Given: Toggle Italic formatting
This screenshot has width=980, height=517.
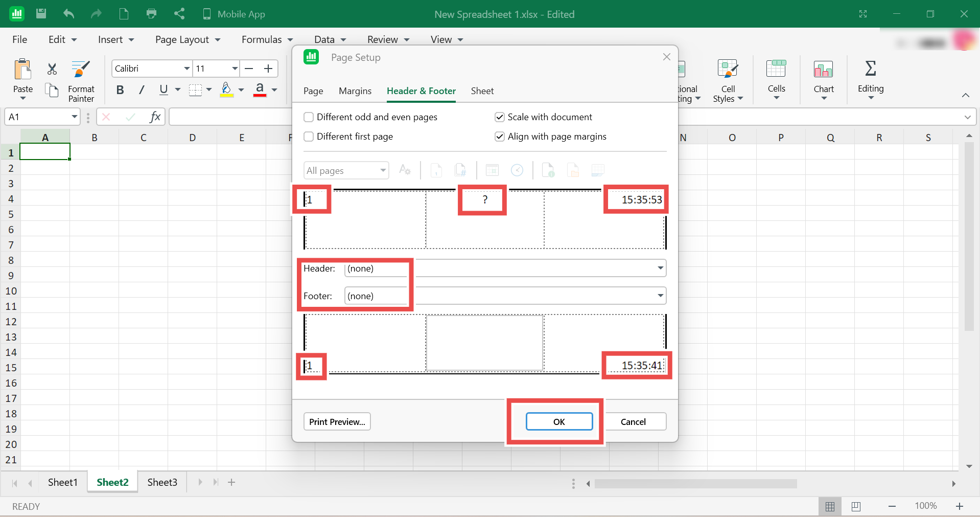Looking at the screenshot, I should click(142, 90).
